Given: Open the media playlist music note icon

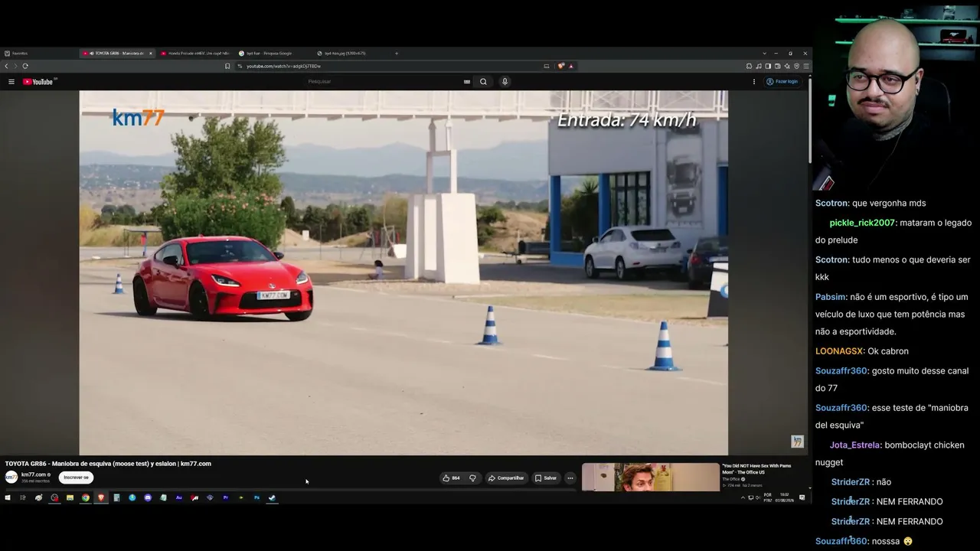Looking at the screenshot, I should [759, 66].
